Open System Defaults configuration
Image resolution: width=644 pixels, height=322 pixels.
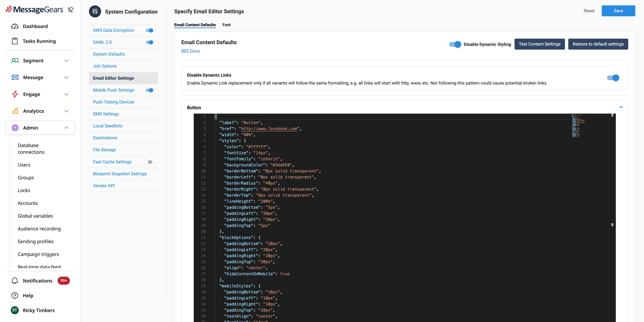[x=109, y=54]
